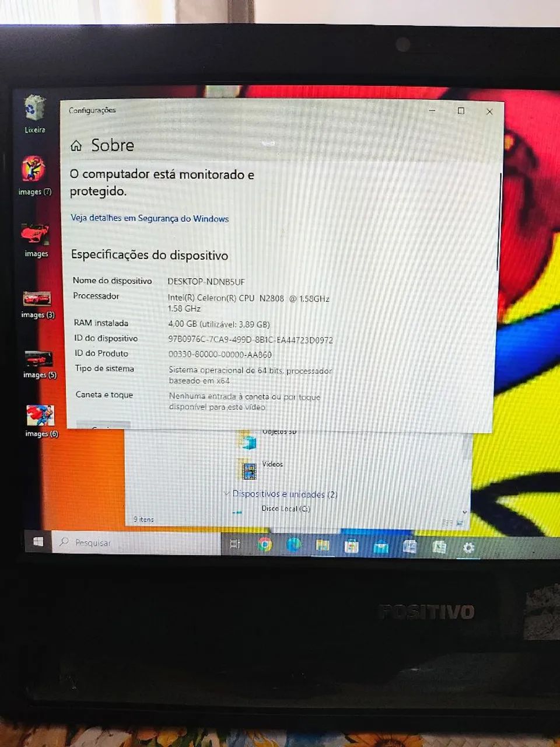Open the Mail app from the taskbar

[x=379, y=546]
